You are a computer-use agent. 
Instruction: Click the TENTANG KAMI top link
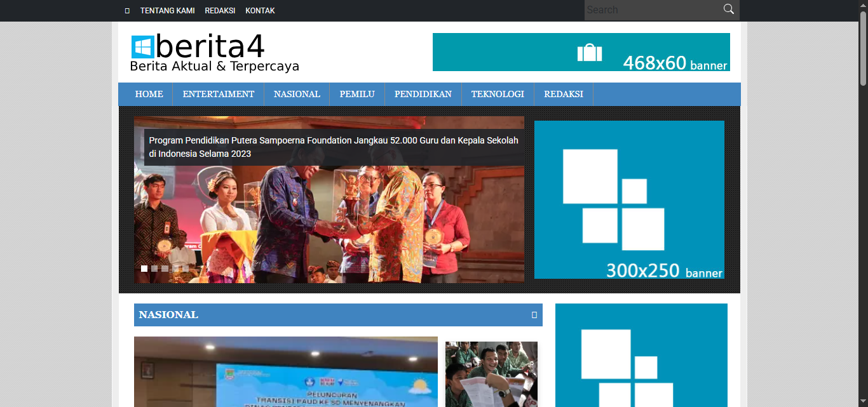click(x=167, y=11)
